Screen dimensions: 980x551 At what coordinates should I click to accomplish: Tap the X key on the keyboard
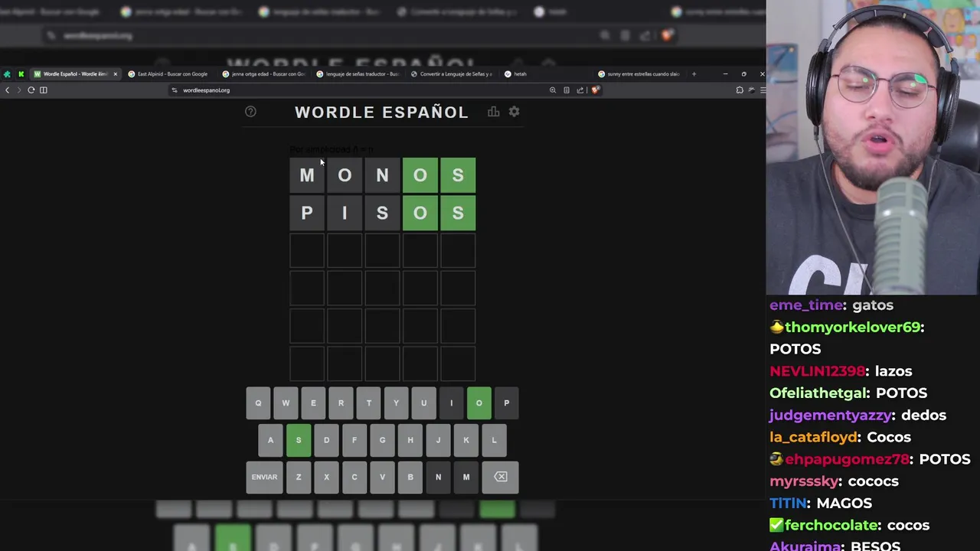pos(326,477)
